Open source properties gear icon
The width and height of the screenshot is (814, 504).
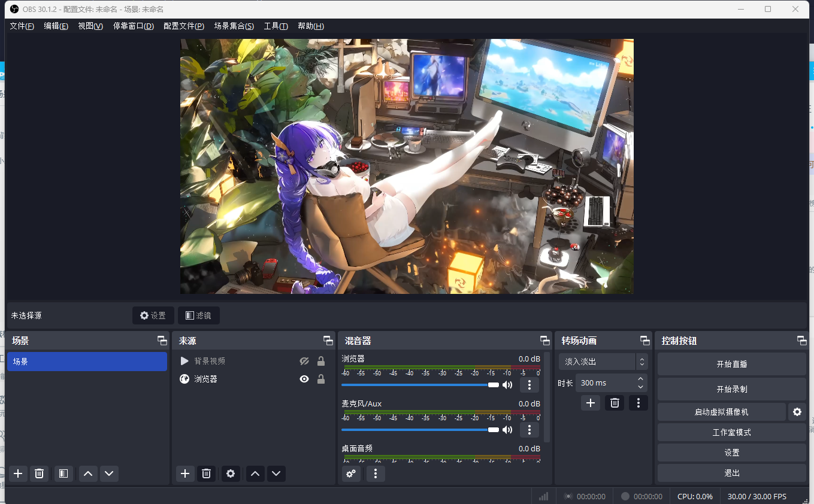[x=231, y=473]
